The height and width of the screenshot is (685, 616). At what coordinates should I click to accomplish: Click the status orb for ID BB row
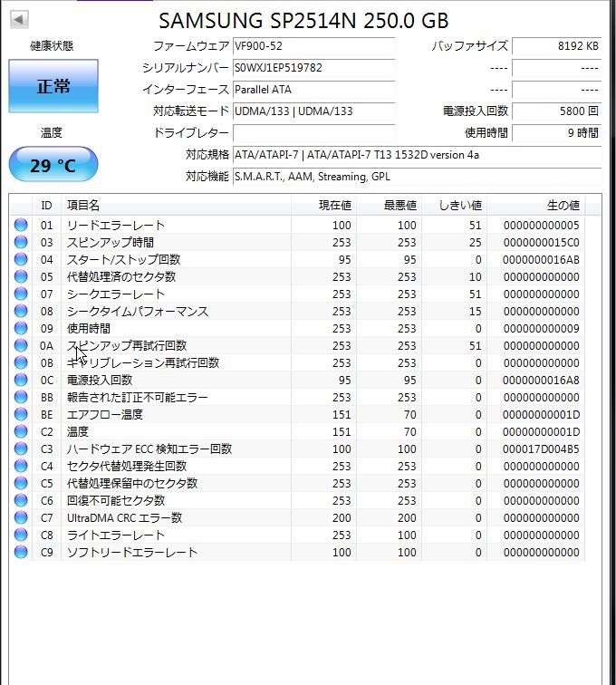21,397
